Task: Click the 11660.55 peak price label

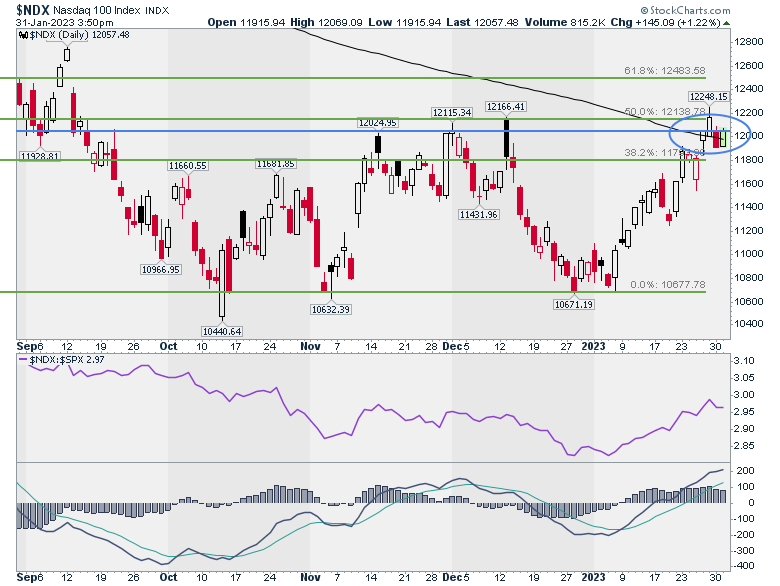Action: 188,166
